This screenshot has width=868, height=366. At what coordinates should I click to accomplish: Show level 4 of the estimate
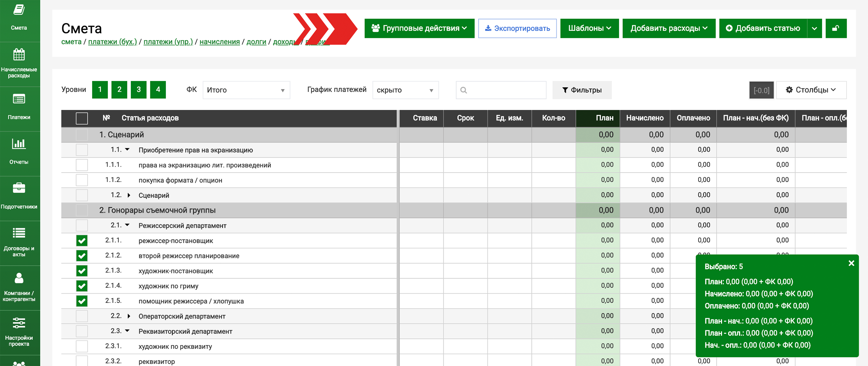click(x=158, y=90)
